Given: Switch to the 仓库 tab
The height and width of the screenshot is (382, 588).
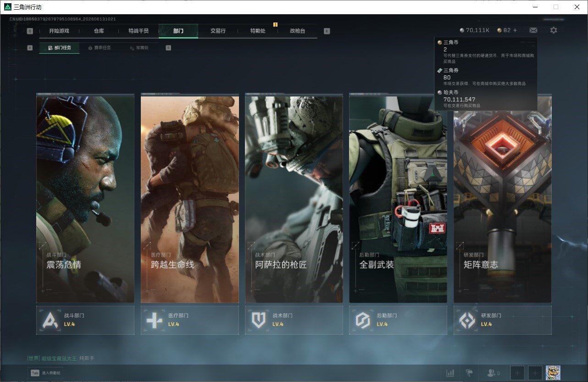Looking at the screenshot, I should tap(99, 31).
